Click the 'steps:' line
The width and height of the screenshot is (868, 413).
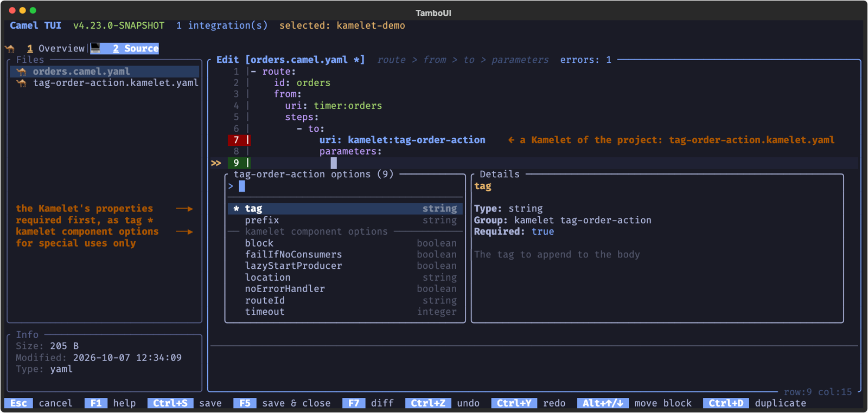(302, 117)
